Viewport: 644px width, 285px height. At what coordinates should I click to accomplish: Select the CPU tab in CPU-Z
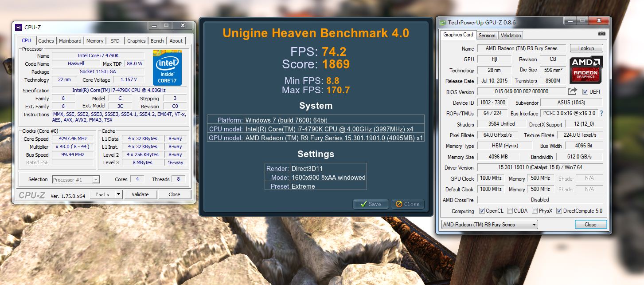[x=27, y=40]
